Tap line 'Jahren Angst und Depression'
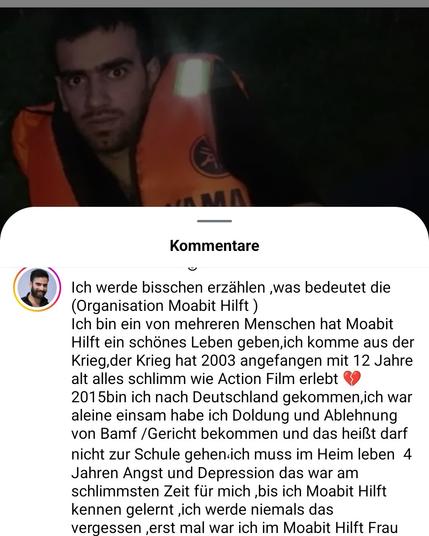The image size is (429, 536). click(215, 473)
